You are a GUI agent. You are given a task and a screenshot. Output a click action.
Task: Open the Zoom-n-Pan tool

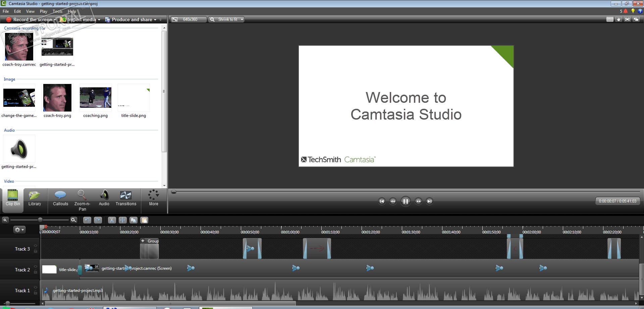(82, 201)
